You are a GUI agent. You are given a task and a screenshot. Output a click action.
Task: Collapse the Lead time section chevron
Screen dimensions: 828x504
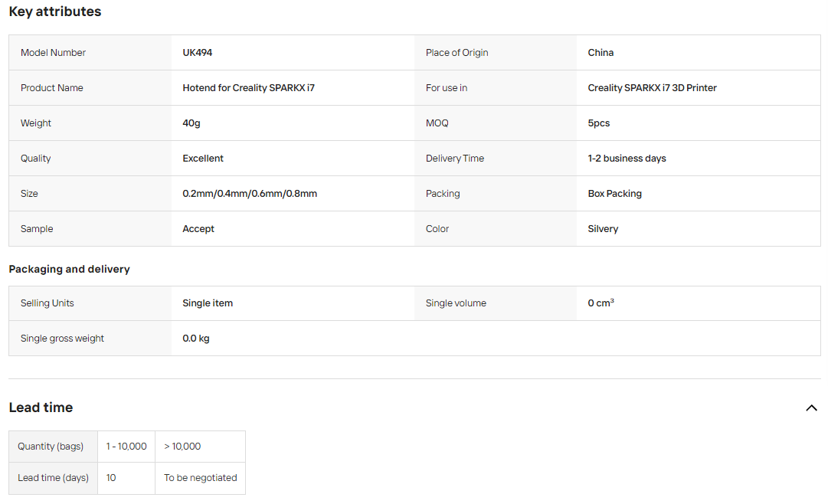click(x=811, y=407)
